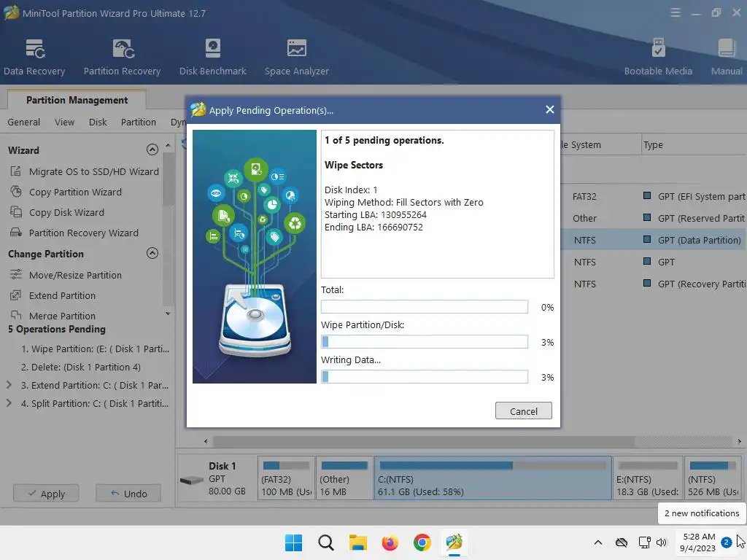Viewport: 747px width, 560px height.
Task: Show hidden system tray icons
Action: pos(598,542)
